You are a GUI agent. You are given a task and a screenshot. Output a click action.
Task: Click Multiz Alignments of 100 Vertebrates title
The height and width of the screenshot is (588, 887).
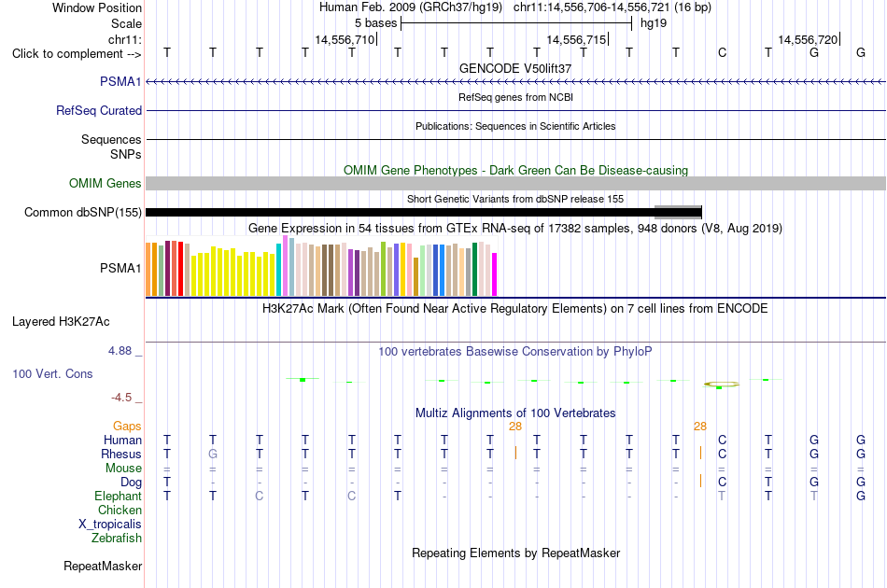coord(515,413)
